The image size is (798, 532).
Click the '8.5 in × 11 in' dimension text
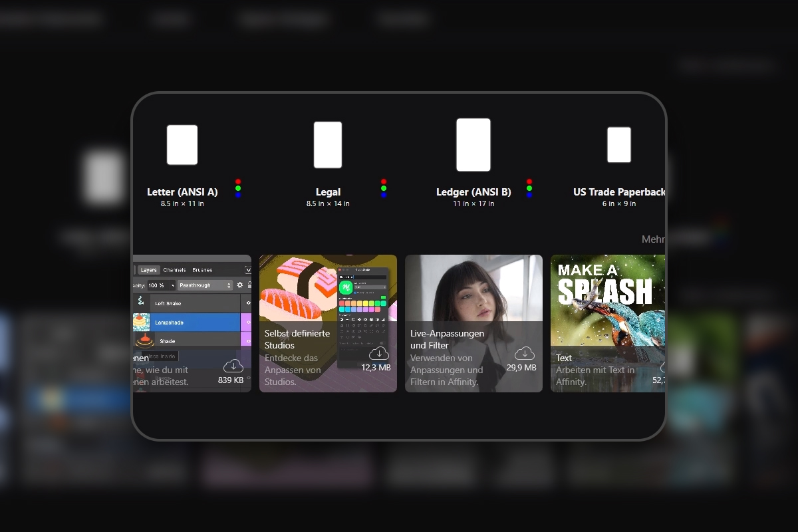click(182, 203)
